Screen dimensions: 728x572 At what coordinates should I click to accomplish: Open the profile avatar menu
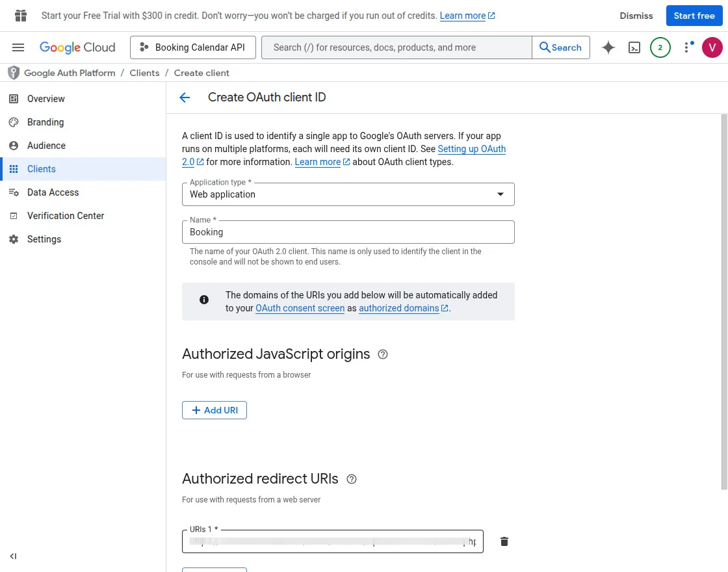[712, 47]
